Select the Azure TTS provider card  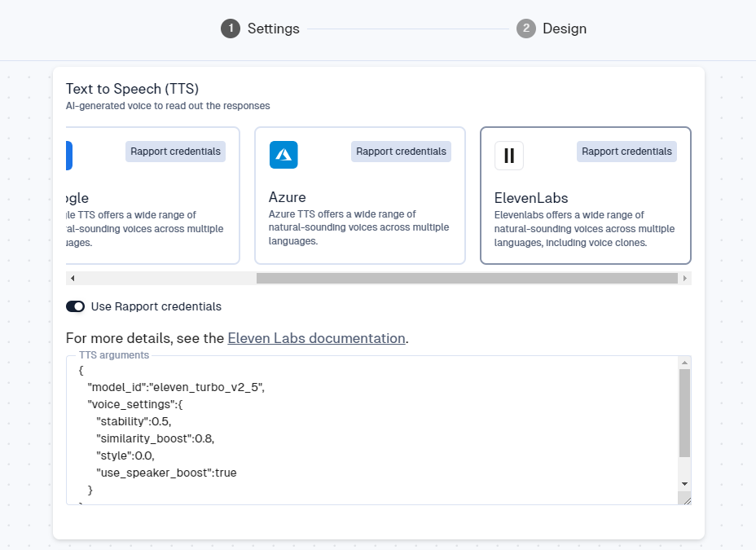[x=360, y=196]
